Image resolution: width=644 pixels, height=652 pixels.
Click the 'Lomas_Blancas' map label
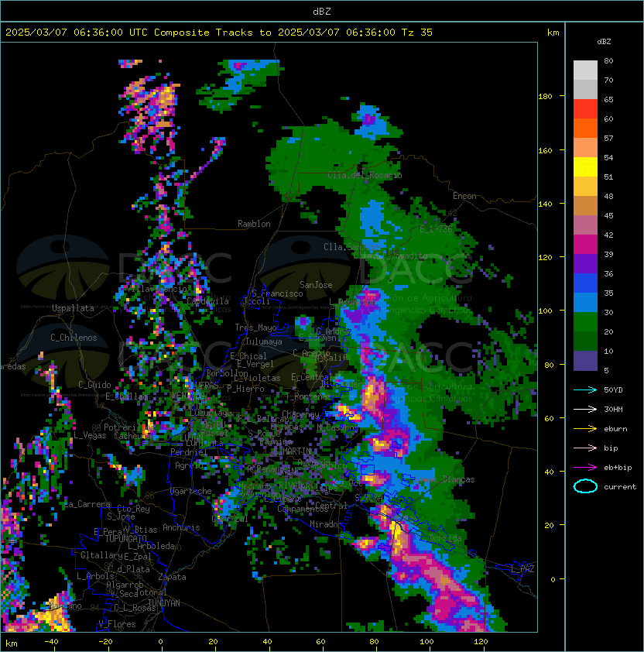444,479
